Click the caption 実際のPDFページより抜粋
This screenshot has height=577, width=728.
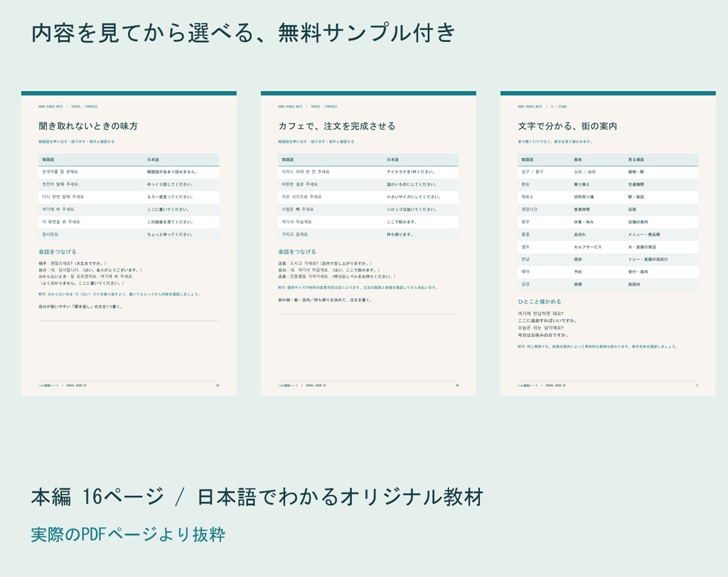click(128, 535)
